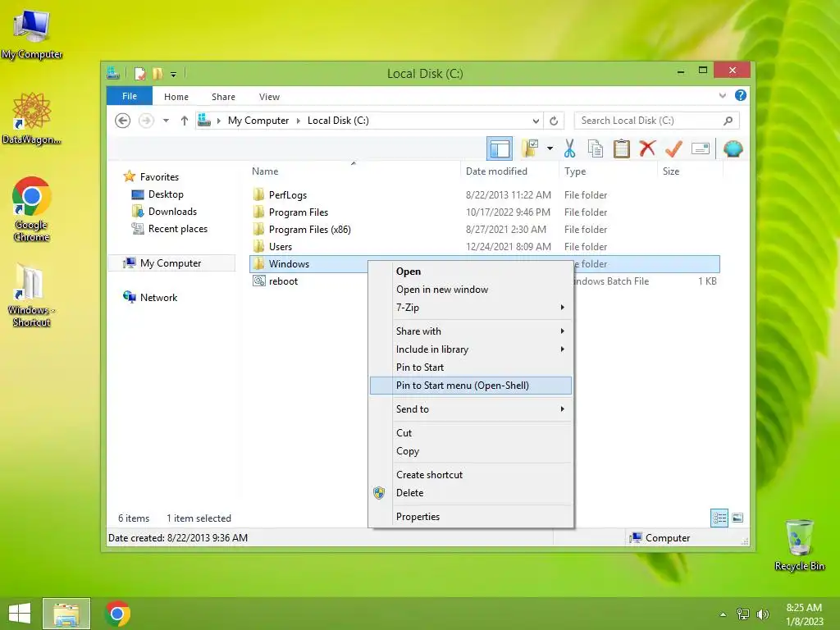
Task: Open Classic Explorer settings shell icon
Action: 733,148
